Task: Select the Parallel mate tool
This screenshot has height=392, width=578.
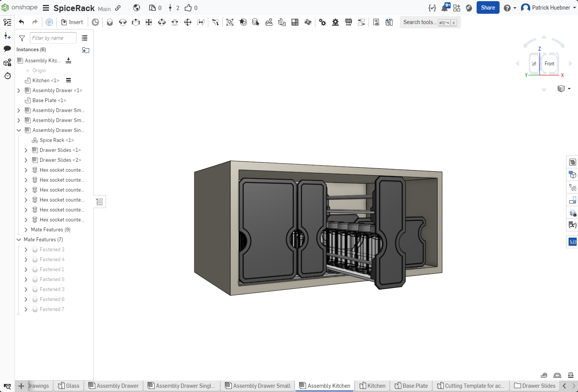Action: [201, 22]
